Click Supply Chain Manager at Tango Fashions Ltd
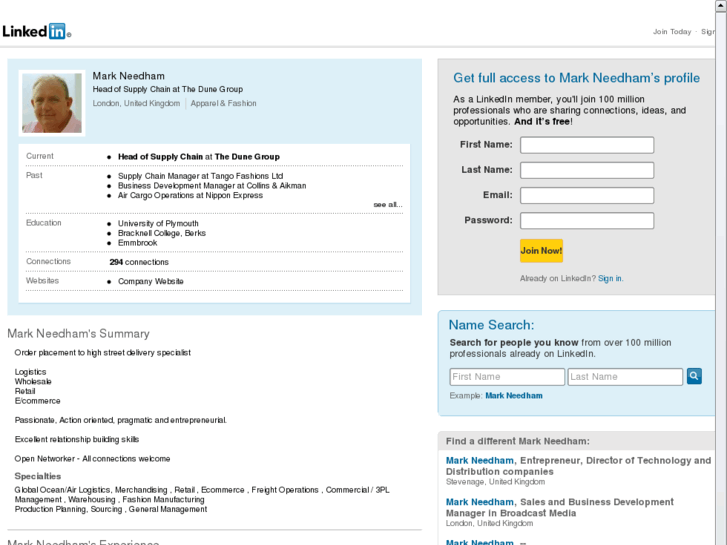 coord(200,176)
